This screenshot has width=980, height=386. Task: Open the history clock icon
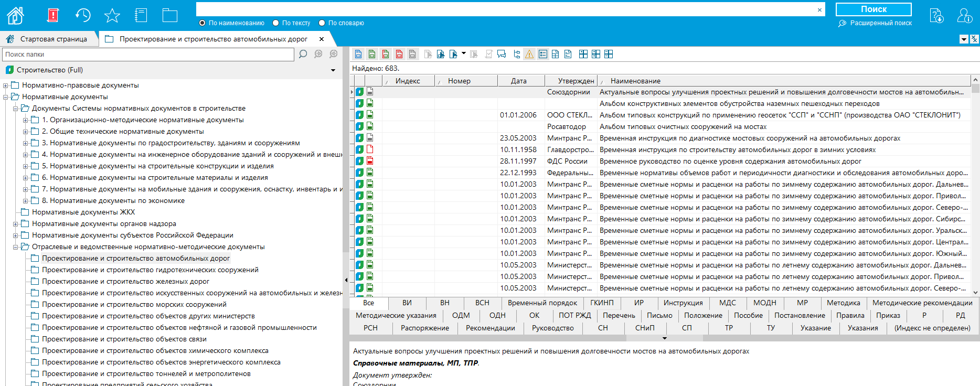coord(83,15)
